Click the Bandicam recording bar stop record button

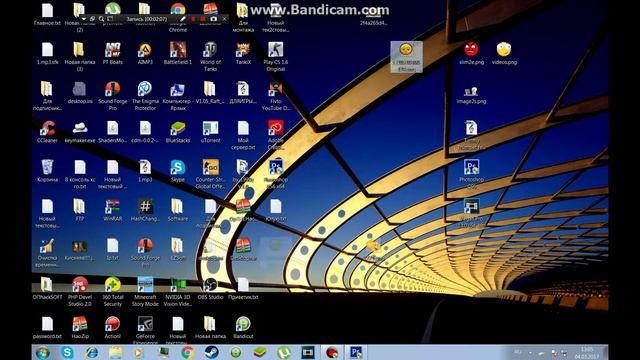click(203, 19)
